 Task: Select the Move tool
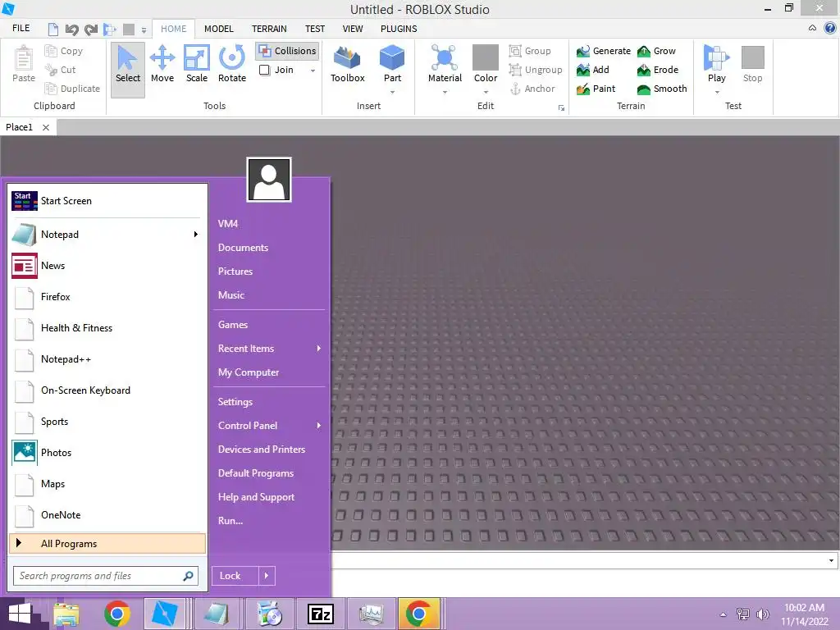coord(162,65)
